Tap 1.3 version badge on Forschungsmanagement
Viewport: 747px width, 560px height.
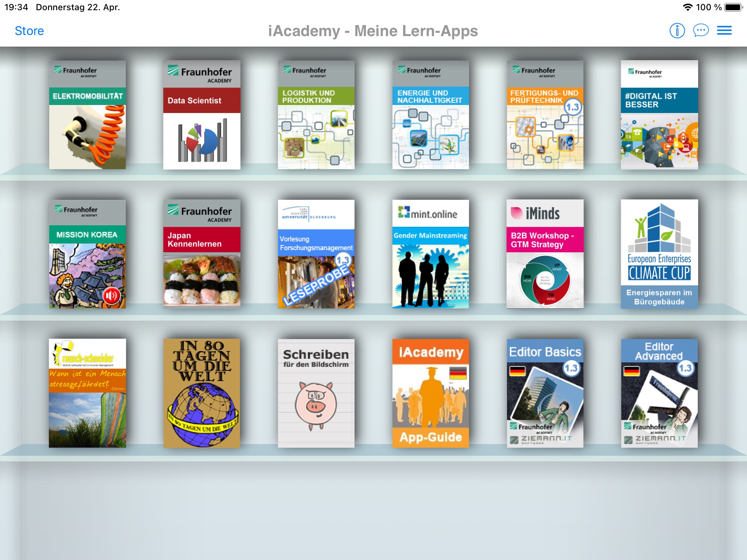(x=343, y=260)
